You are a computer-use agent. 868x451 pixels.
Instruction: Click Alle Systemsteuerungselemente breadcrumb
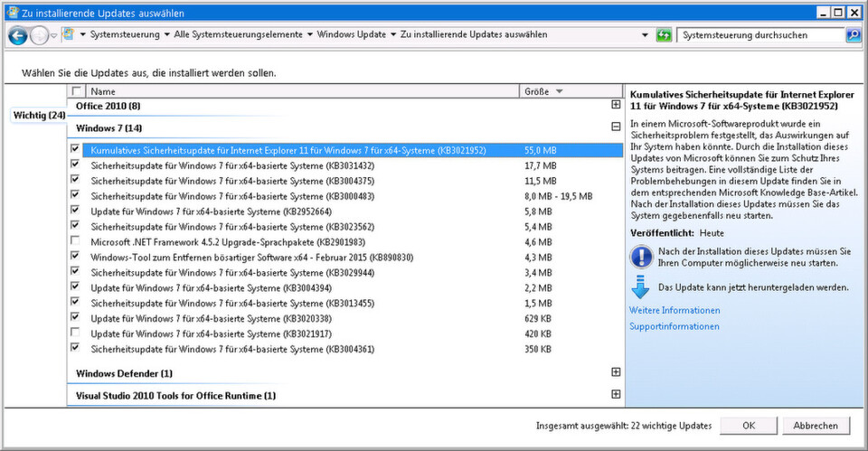238,34
